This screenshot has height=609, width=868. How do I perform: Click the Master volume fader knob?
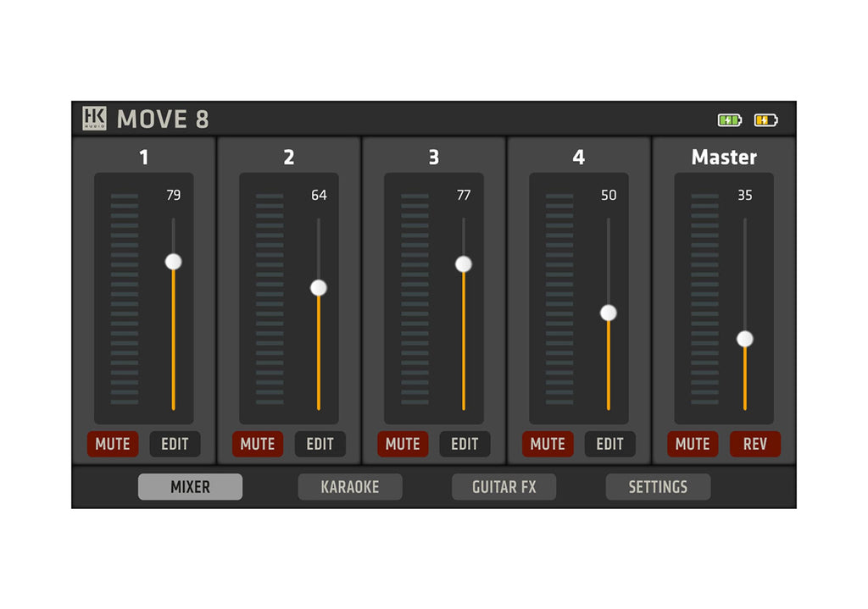744,339
